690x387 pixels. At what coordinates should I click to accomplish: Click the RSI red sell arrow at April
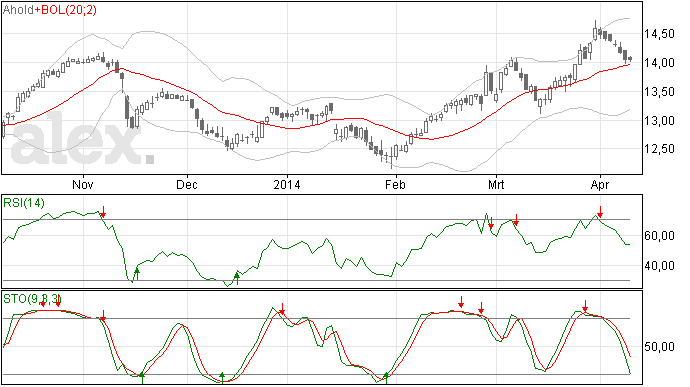[x=600, y=211]
